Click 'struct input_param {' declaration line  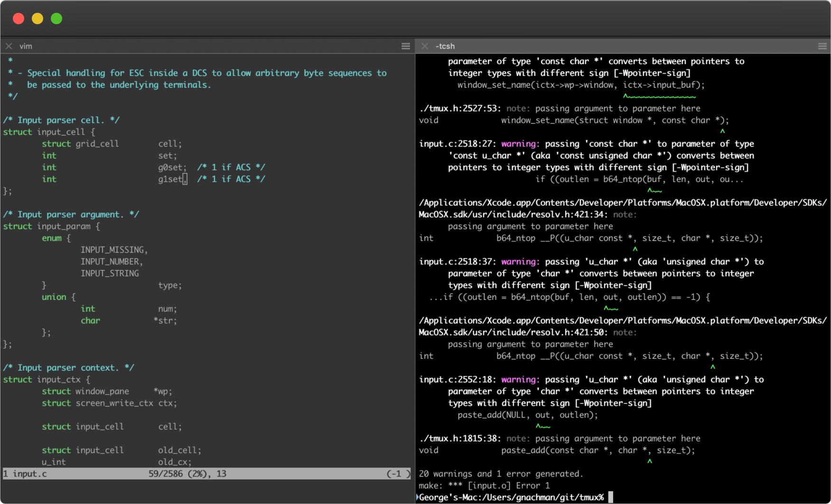[x=51, y=226]
